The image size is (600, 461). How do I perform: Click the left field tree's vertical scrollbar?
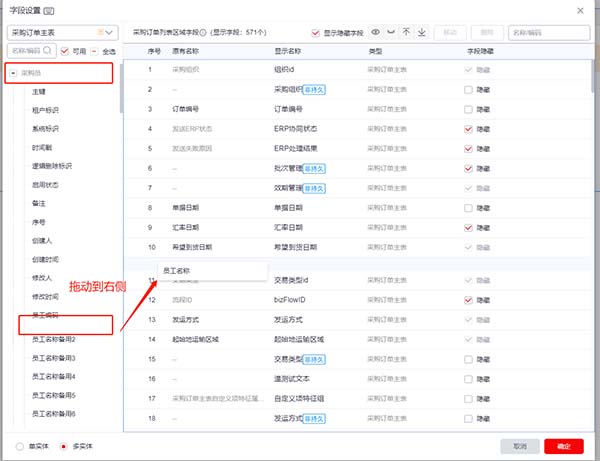point(121,90)
